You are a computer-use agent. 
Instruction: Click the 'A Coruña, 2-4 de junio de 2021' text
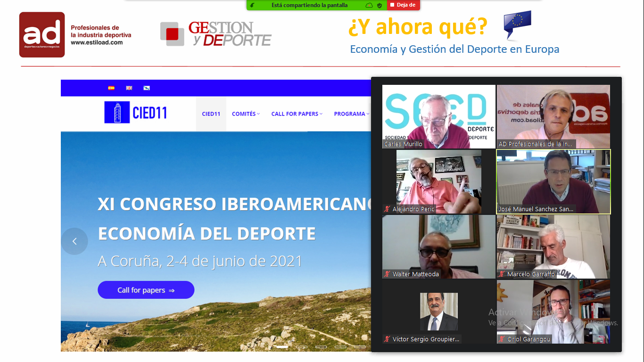tap(200, 261)
